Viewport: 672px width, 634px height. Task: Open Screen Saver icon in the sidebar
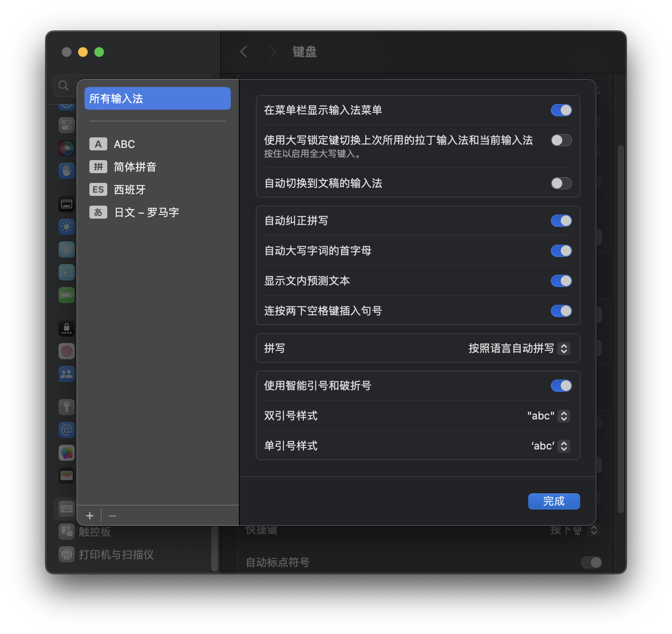tap(67, 272)
